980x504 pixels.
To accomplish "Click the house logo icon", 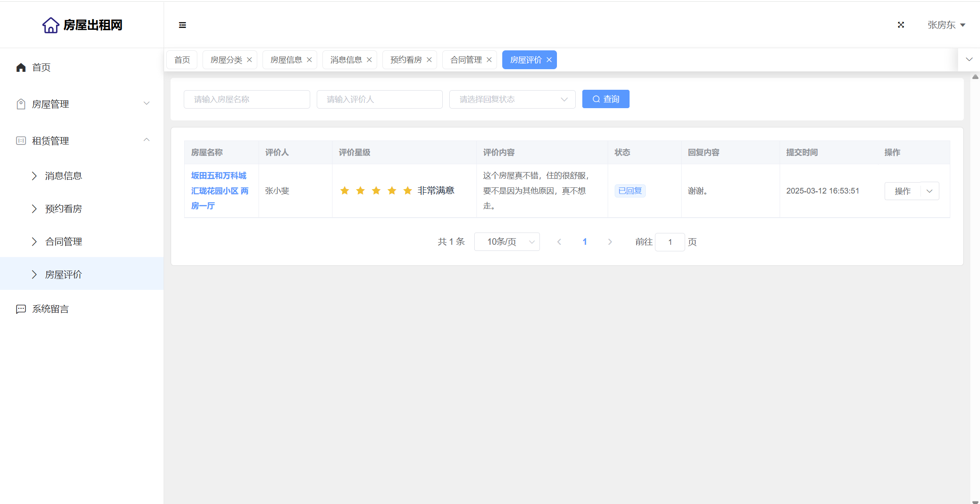I will pos(51,25).
